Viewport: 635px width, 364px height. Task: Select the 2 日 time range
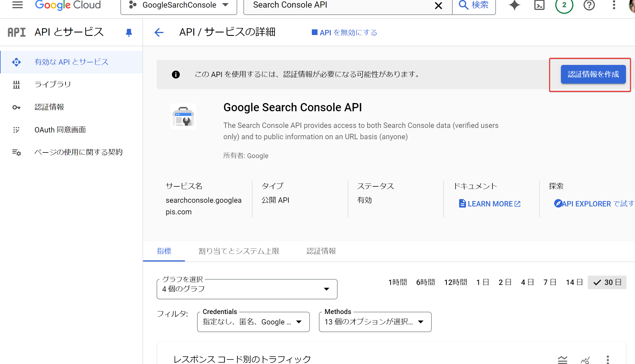pos(505,282)
